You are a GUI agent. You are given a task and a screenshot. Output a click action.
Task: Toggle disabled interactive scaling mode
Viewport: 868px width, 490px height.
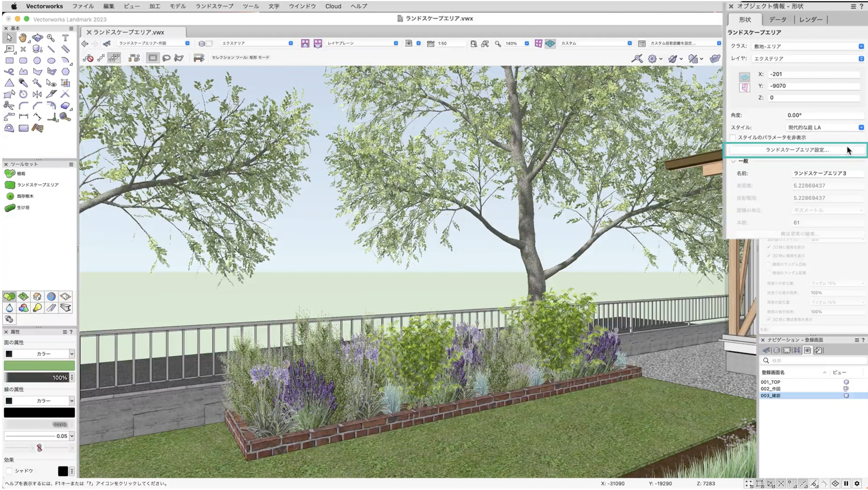(x=88, y=58)
